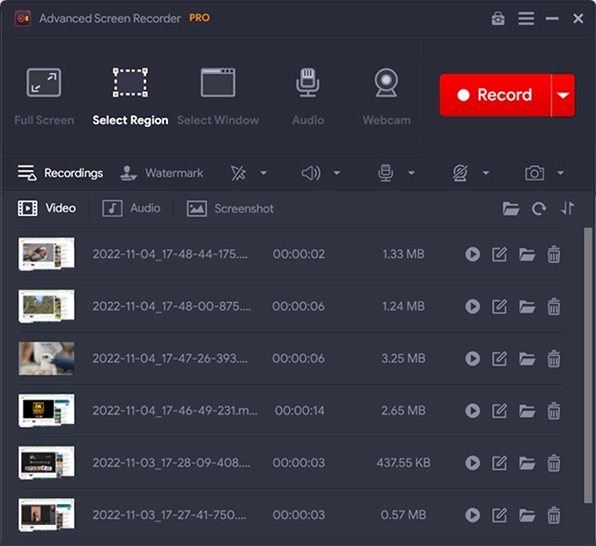The width and height of the screenshot is (596, 546).
Task: Open folder of recording 17-47-26-393
Action: [527, 359]
